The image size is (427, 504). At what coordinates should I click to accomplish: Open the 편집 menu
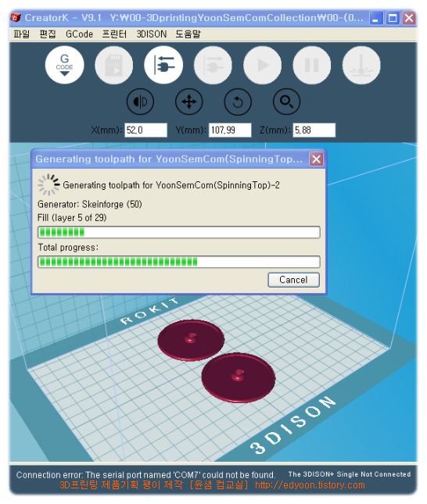tap(48, 34)
